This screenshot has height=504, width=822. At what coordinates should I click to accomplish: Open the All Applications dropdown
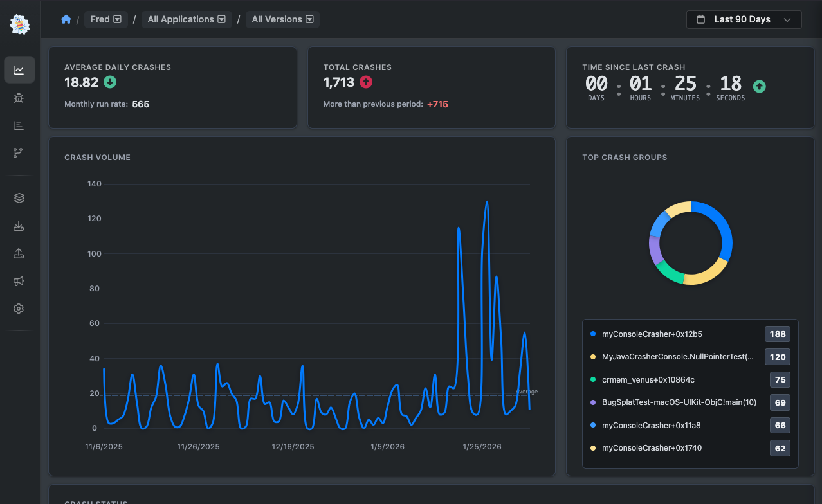point(186,19)
